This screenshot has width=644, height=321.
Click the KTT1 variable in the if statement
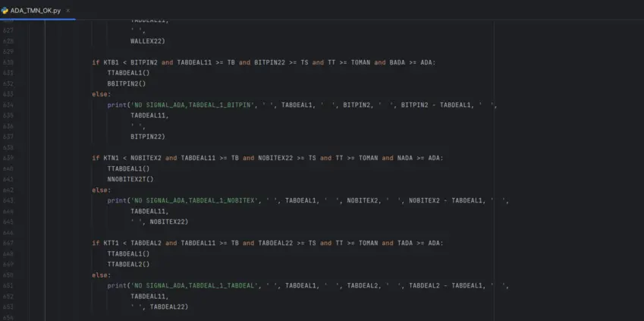click(111, 243)
